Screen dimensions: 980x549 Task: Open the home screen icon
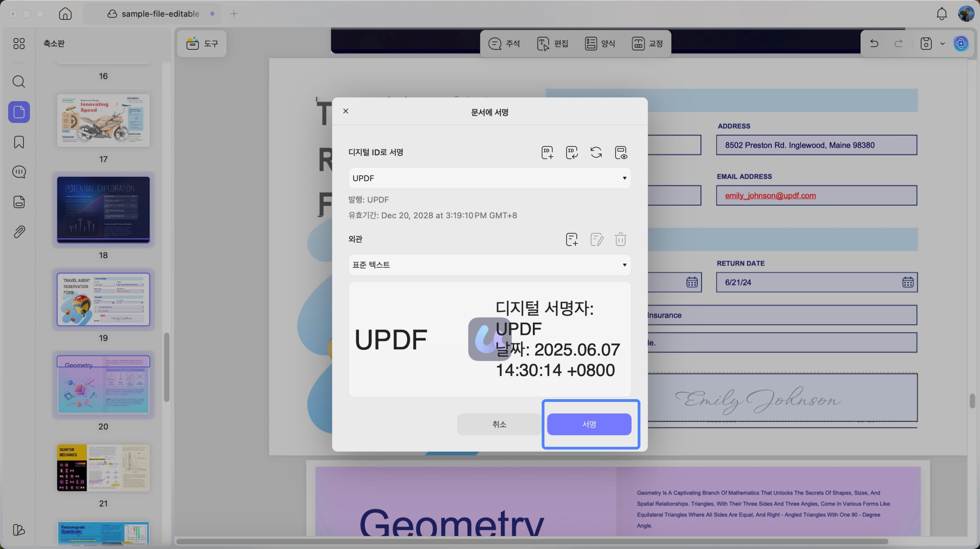[65, 14]
